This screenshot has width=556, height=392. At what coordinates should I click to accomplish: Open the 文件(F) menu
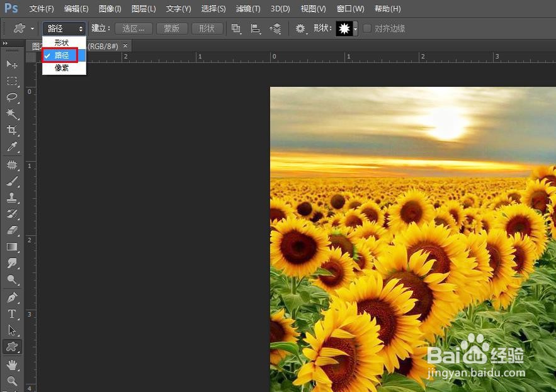pos(42,9)
